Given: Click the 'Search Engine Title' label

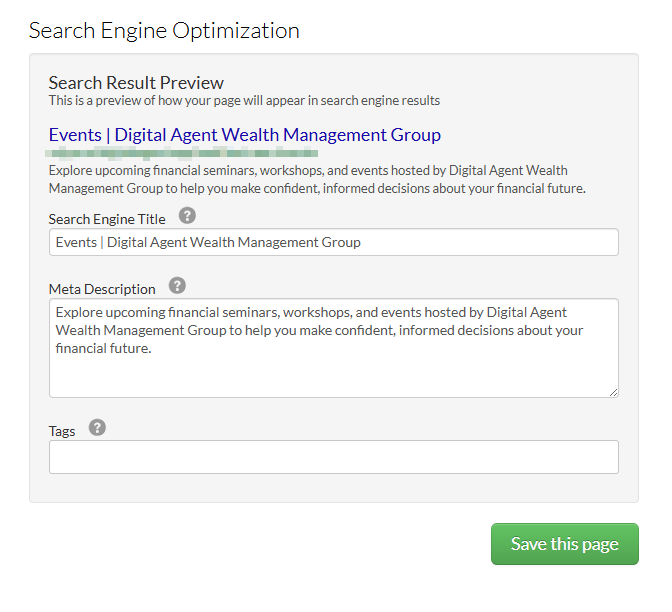Looking at the screenshot, I should point(107,219).
